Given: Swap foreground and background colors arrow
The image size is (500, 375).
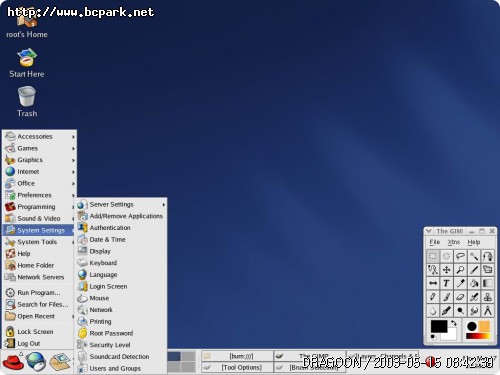Looking at the screenshot, I should pyautogui.click(x=453, y=323).
